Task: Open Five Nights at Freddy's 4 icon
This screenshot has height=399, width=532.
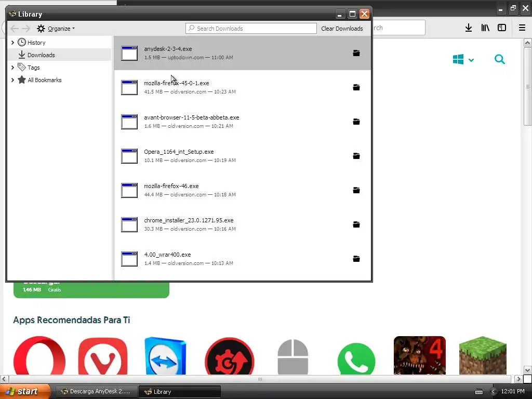Action: pos(420,355)
